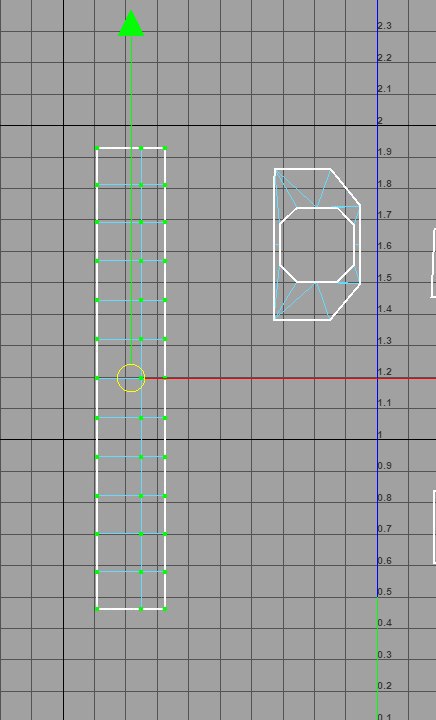The image size is (436, 720).
Task: Click the 2.3 ruler label
Action: pos(385,26)
